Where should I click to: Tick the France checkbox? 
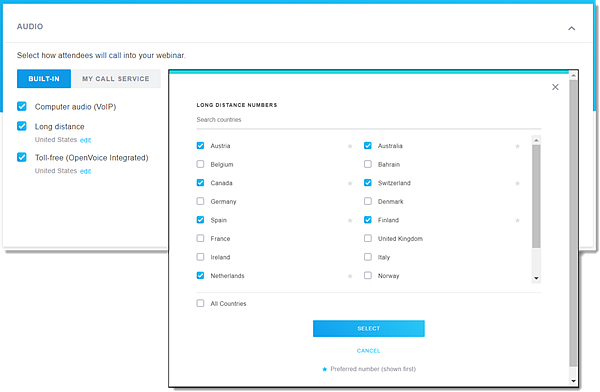point(200,238)
